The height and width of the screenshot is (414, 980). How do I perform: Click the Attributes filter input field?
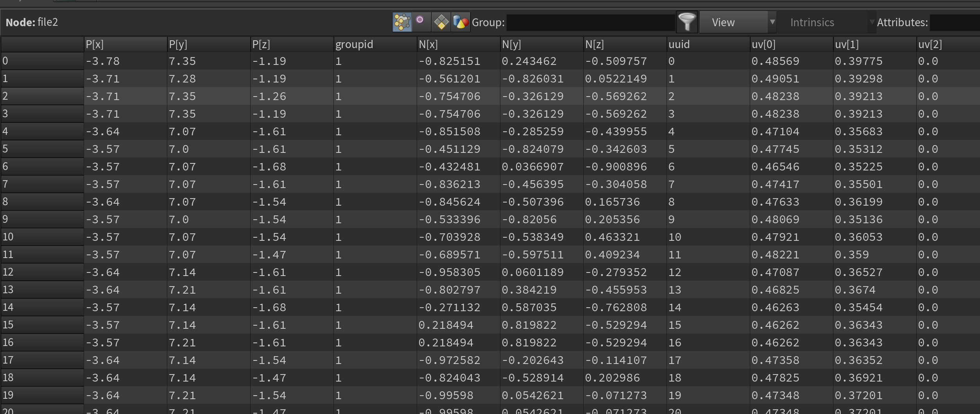pos(955,22)
